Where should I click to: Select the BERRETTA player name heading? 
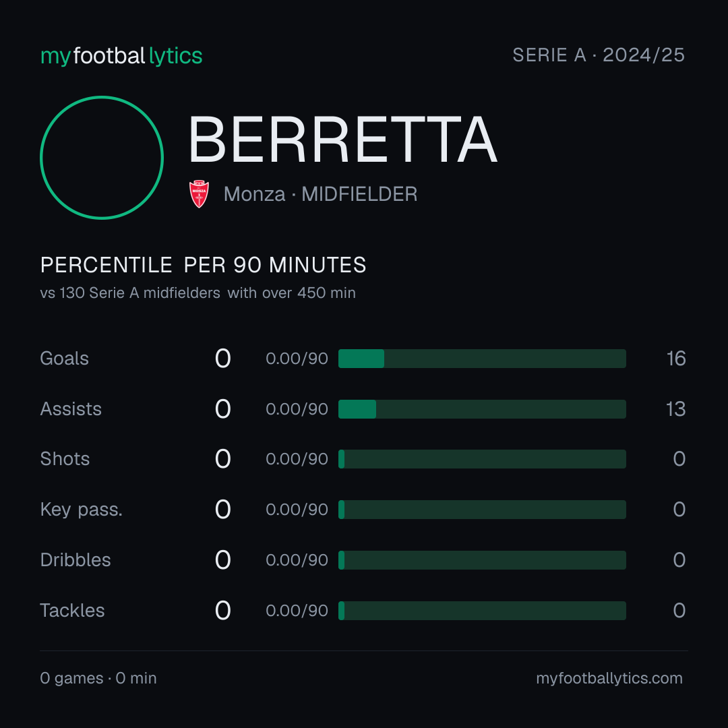tap(342, 140)
